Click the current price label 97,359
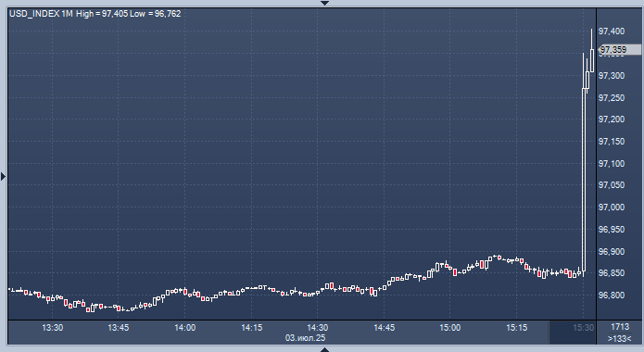Viewport: 644px width, 352px height. pyautogui.click(x=613, y=50)
